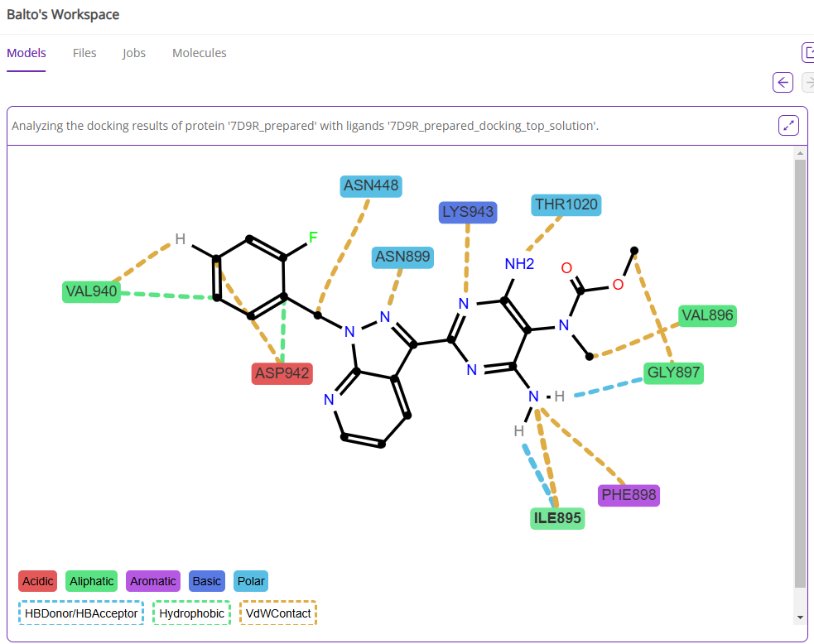Select the Molecules tab
The image size is (814, 644).
click(200, 53)
